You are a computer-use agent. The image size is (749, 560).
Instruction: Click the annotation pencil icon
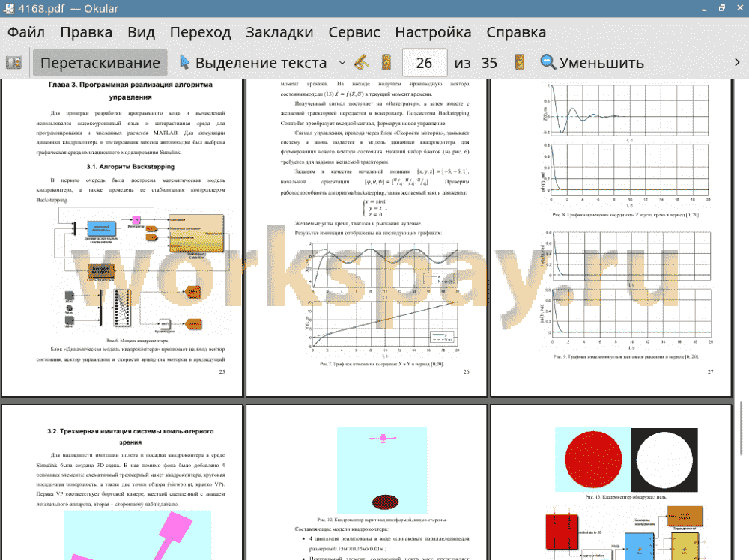point(362,63)
